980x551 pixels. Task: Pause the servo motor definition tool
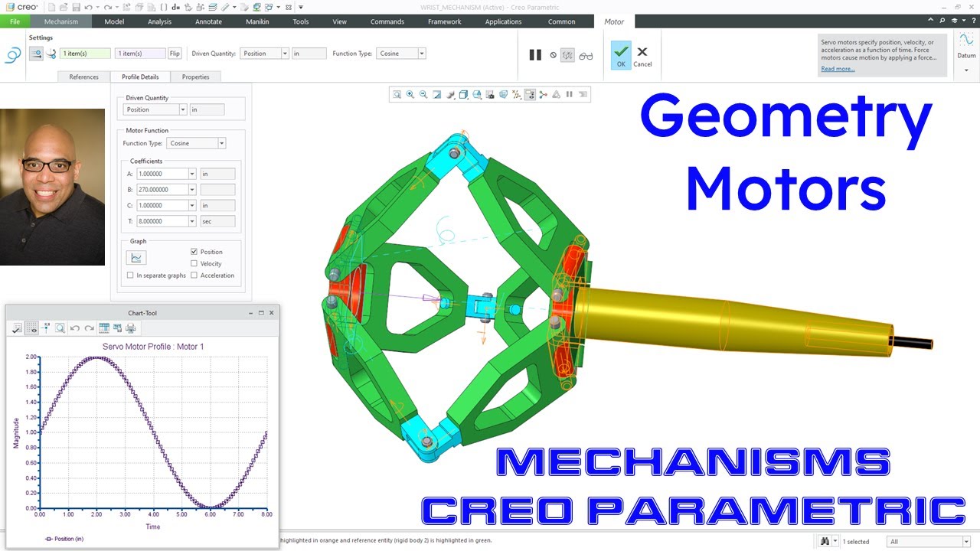[x=535, y=55]
